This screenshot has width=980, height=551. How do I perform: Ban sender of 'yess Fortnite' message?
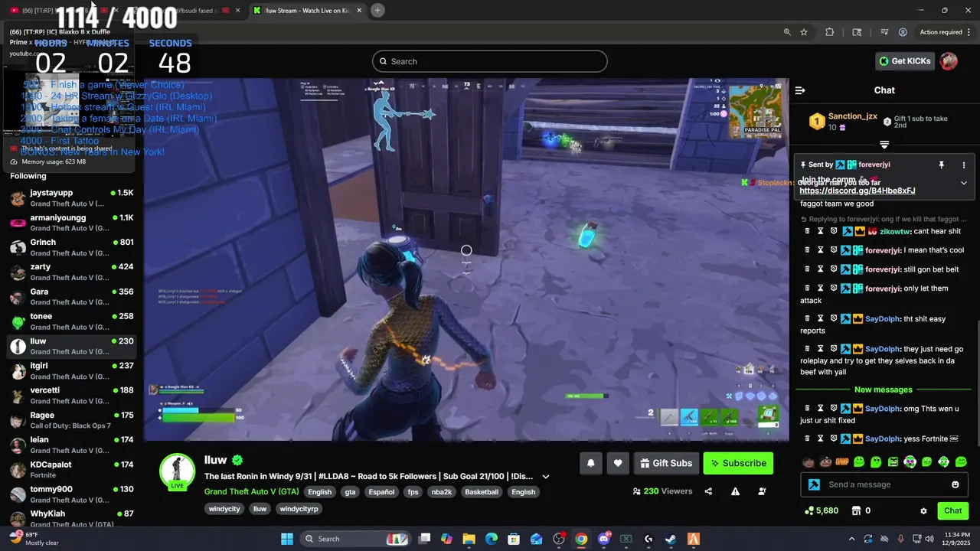click(834, 439)
